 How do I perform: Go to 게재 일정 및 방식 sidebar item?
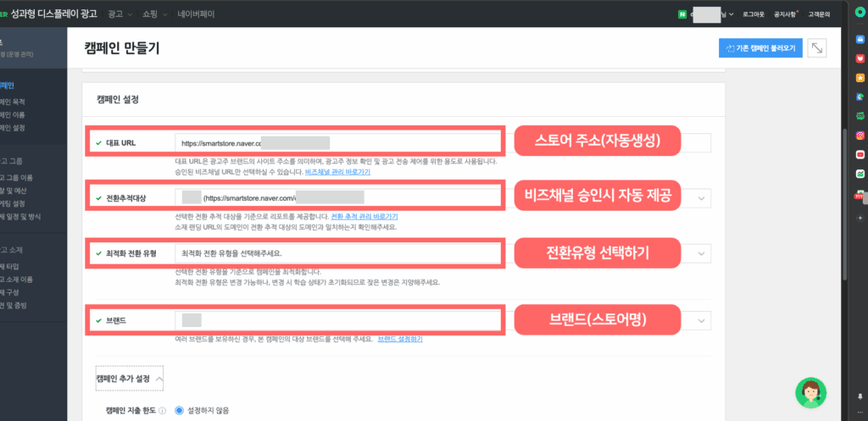[20, 216]
